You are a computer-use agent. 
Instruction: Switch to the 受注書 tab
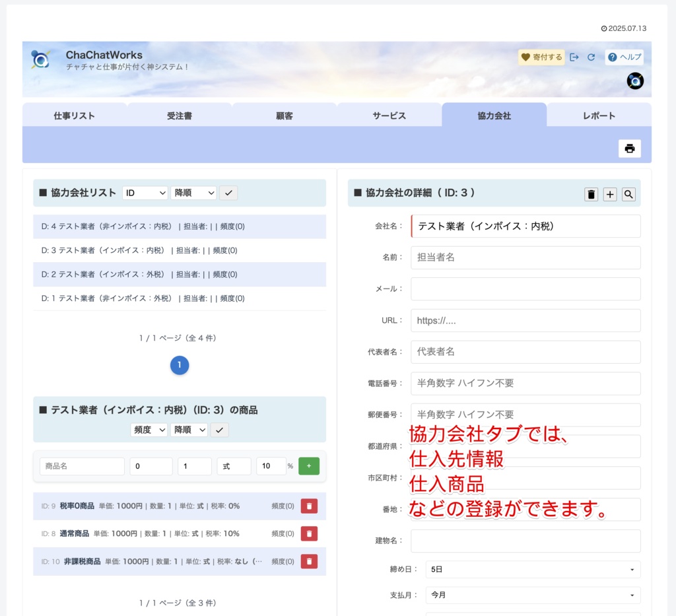click(x=179, y=115)
